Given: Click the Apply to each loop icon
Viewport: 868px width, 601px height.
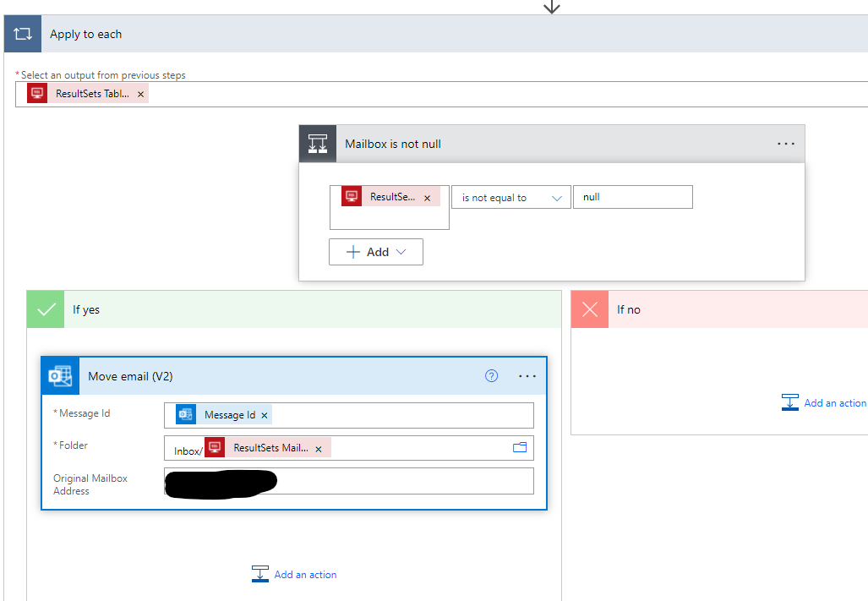Looking at the screenshot, I should pos(23,34).
